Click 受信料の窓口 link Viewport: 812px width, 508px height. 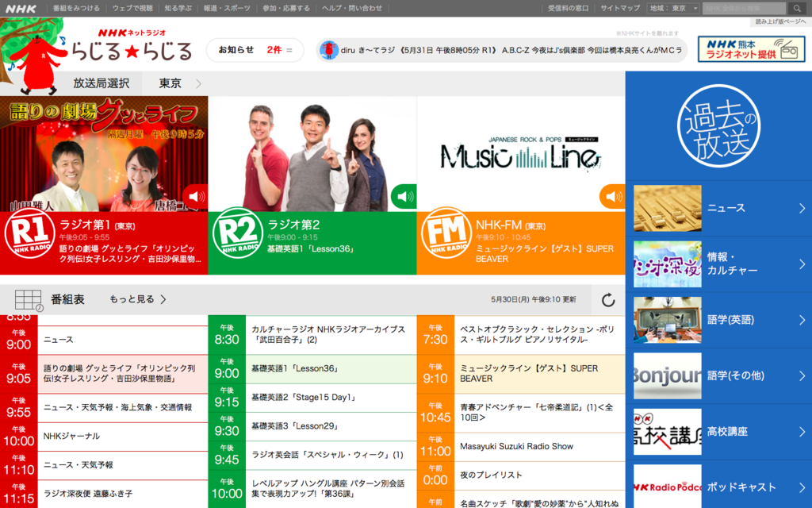pyautogui.click(x=569, y=8)
